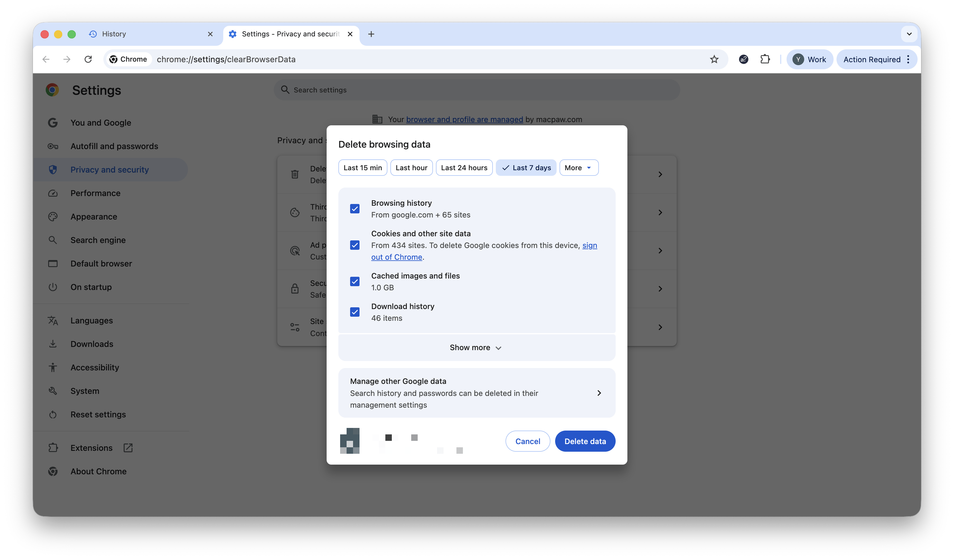The width and height of the screenshot is (954, 560).
Task: Click the Chrome three-dot menu icon
Action: pos(908,59)
